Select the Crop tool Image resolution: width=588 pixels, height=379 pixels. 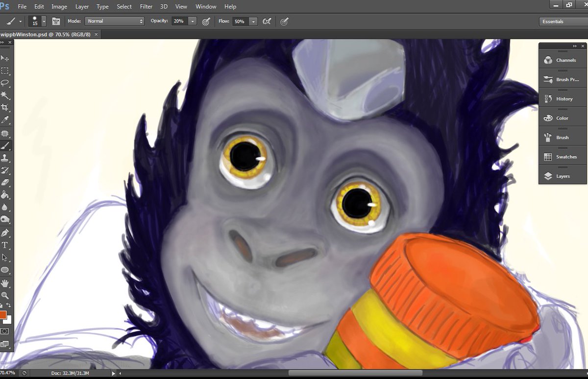pyautogui.click(x=5, y=107)
